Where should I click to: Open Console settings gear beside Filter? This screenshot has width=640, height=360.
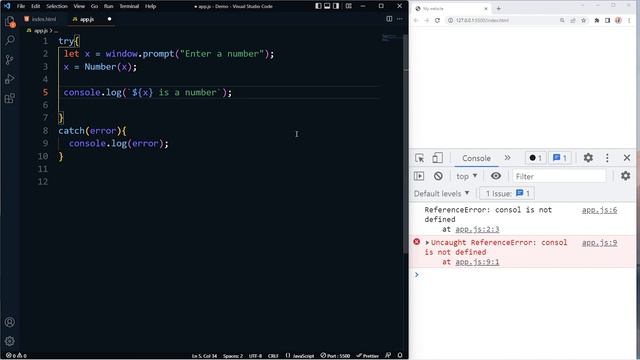pos(625,176)
